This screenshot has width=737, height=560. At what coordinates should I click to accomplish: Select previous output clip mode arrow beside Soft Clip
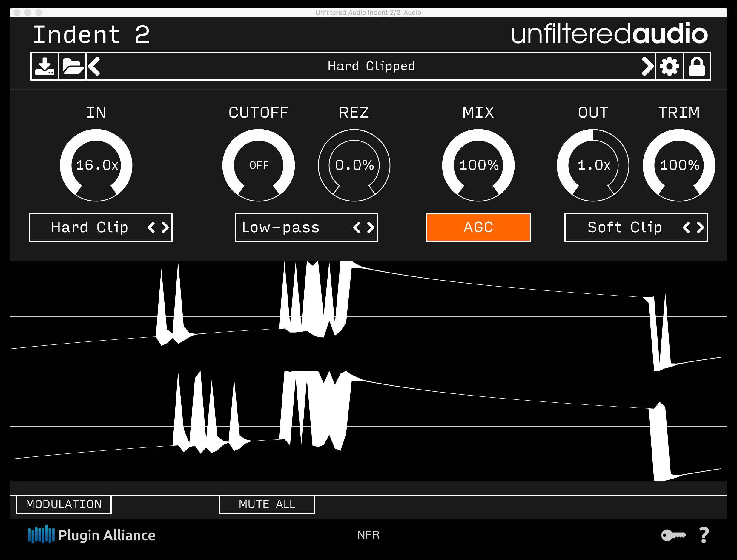[x=686, y=227]
